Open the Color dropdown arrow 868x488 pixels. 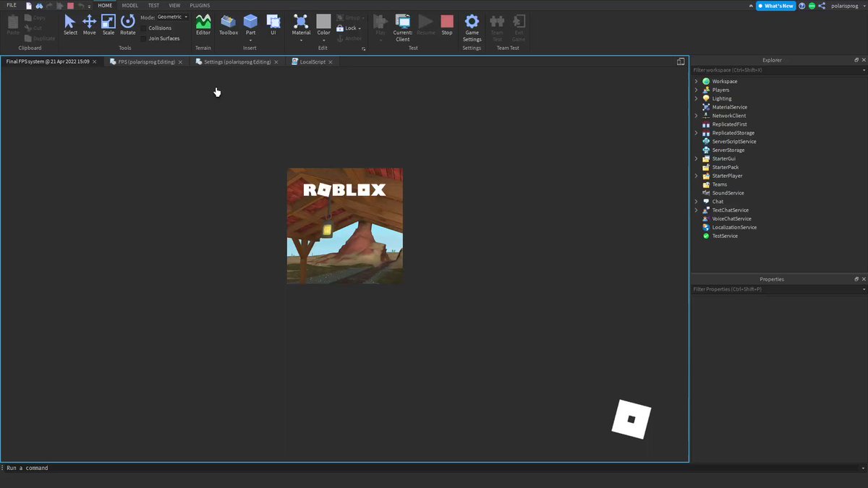pyautogui.click(x=323, y=40)
